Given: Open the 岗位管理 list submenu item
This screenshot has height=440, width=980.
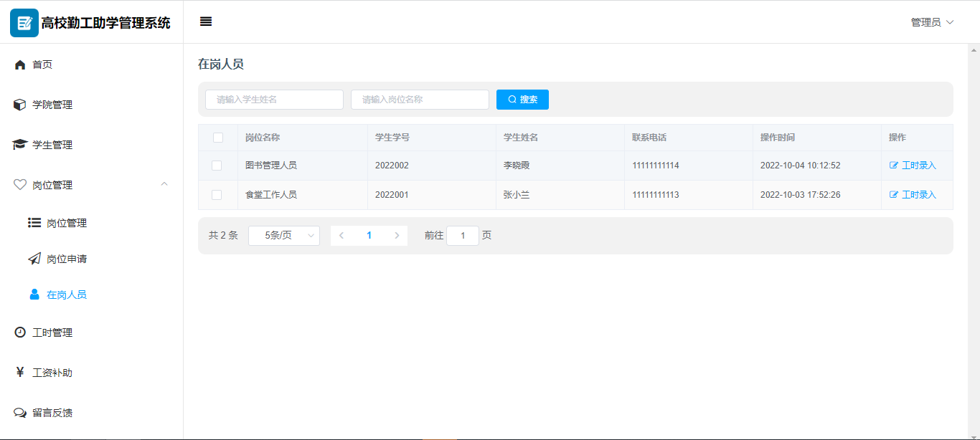Looking at the screenshot, I should pyautogui.click(x=67, y=223).
